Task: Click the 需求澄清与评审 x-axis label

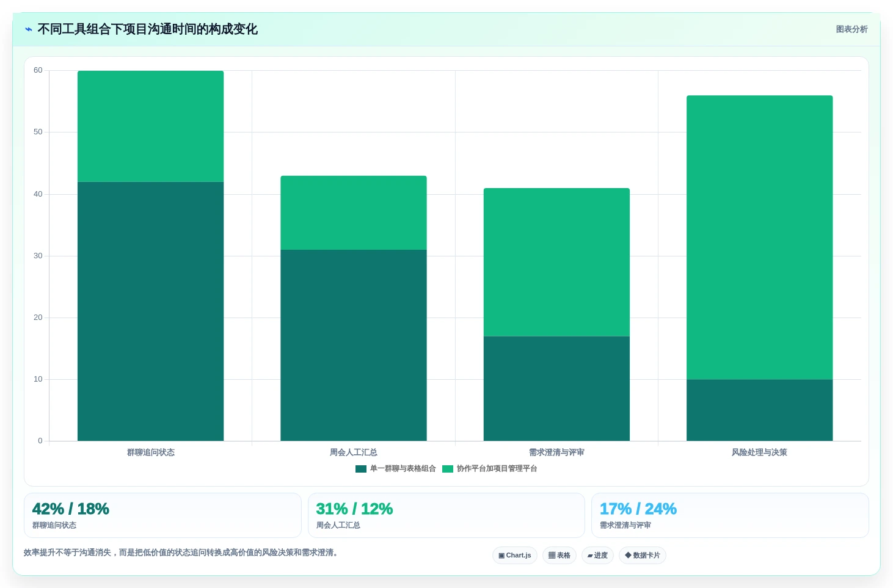Action: 556,452
